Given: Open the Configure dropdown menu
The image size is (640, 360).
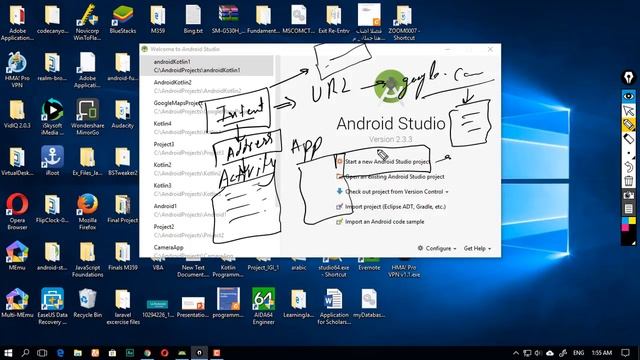Looking at the screenshot, I should (437, 248).
